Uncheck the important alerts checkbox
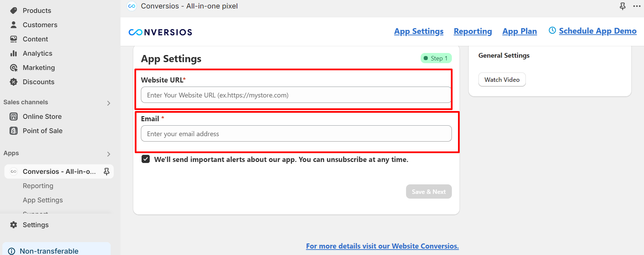644x255 pixels. (x=146, y=159)
